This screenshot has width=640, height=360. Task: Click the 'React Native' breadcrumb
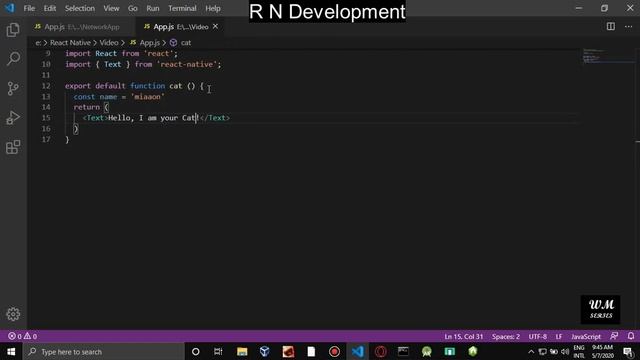click(70, 42)
